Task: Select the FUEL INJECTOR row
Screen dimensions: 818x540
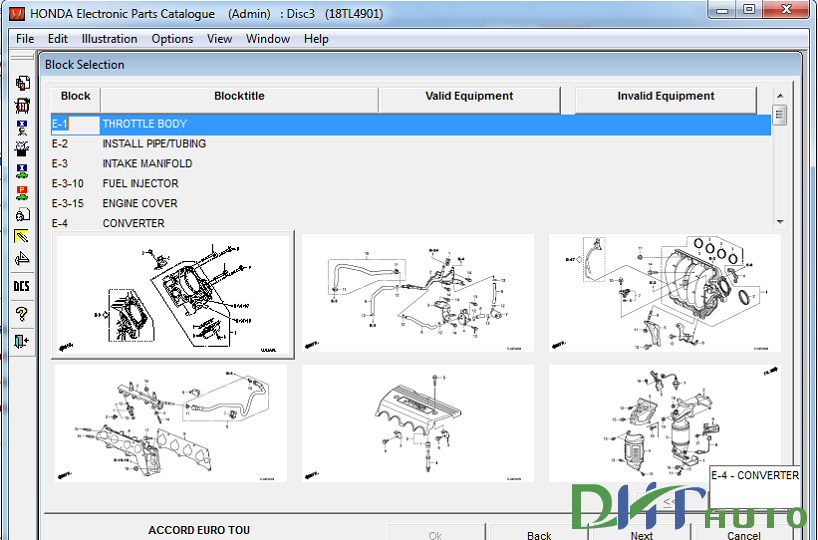Action: pos(411,184)
